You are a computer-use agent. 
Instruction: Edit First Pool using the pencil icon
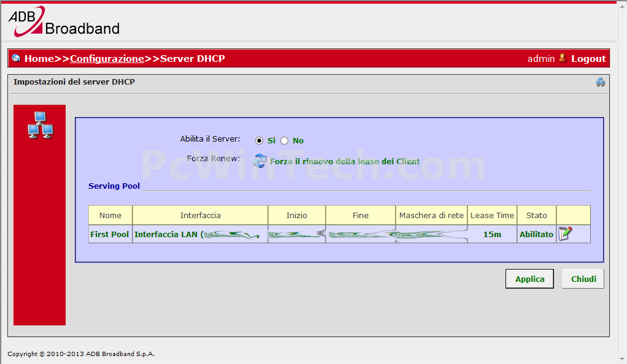coord(565,233)
